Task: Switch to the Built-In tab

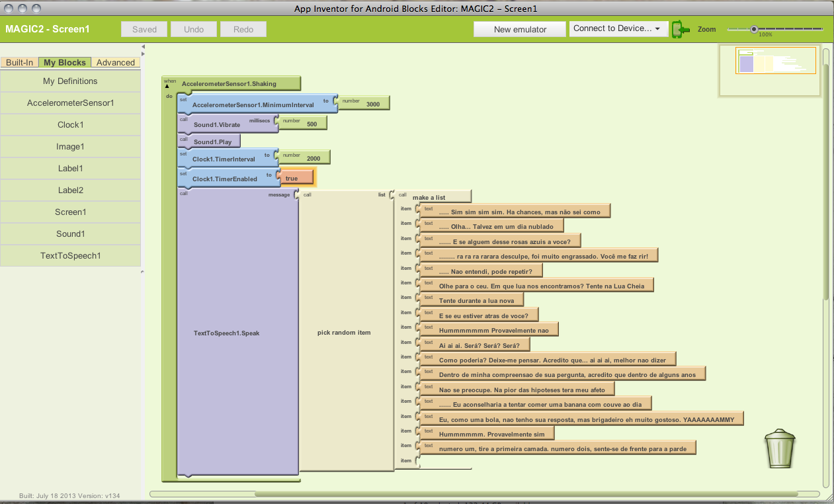Action: click(20, 62)
